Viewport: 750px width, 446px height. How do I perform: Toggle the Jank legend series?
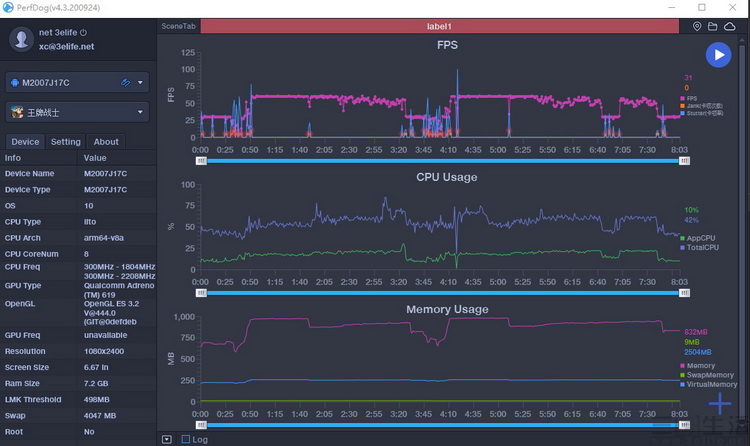[701, 106]
